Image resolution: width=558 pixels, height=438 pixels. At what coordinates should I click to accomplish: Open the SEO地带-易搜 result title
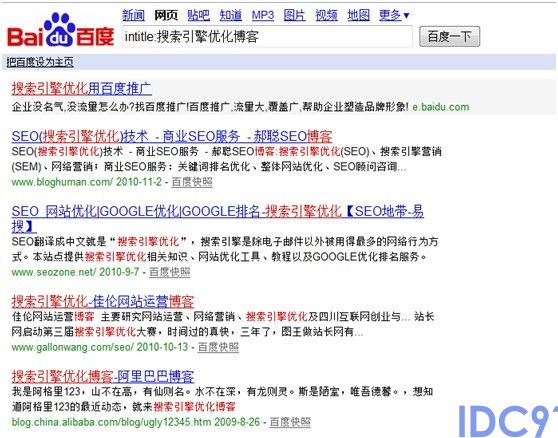[x=217, y=218]
